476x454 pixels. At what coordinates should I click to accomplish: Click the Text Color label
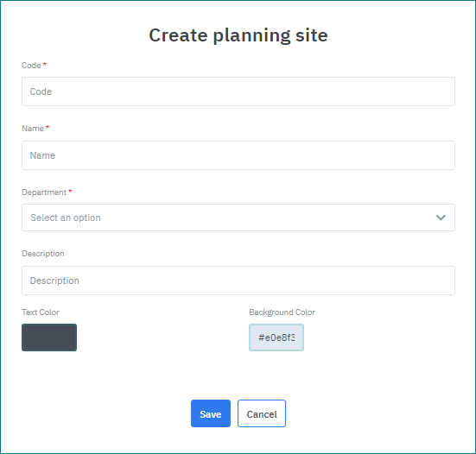point(41,312)
